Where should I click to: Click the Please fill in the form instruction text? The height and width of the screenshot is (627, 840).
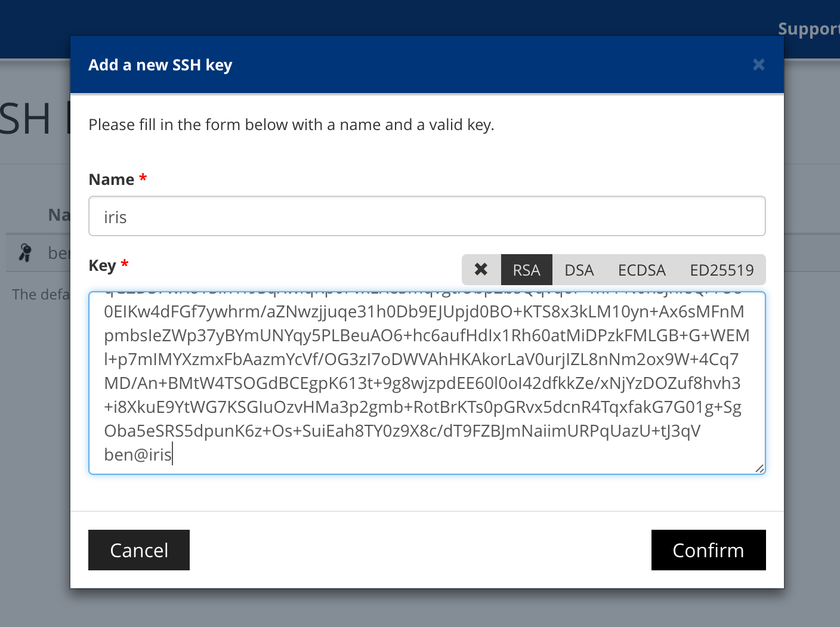click(291, 125)
